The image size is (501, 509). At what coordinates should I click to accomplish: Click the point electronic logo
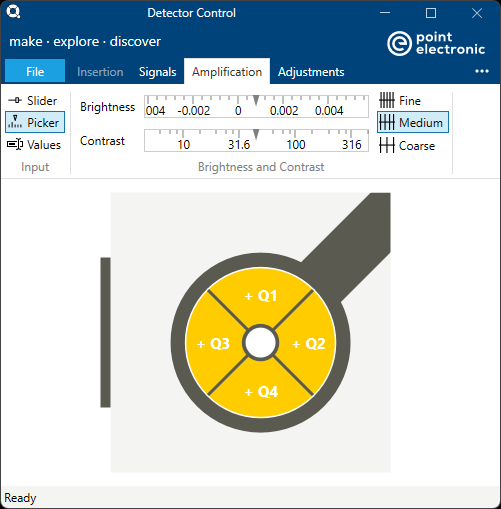click(x=436, y=43)
